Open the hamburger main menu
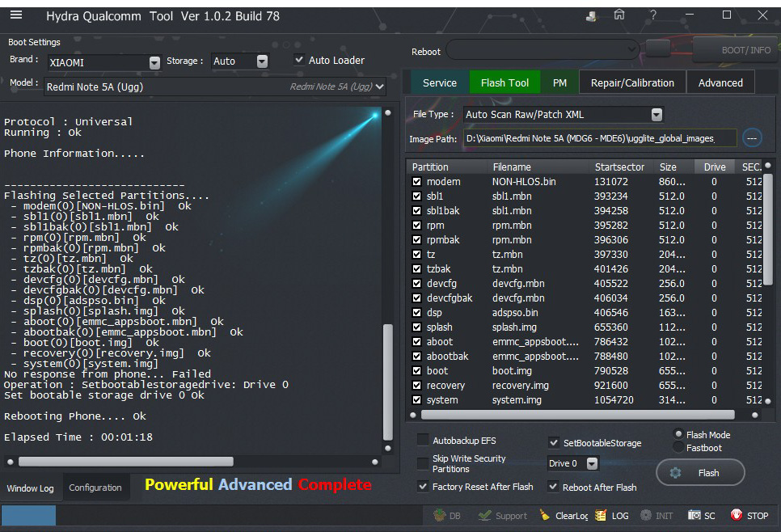This screenshot has height=532, width=781. [16, 15]
